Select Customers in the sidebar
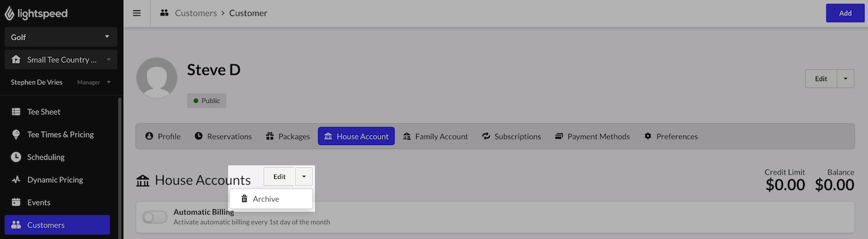The height and width of the screenshot is (239, 868). pyautogui.click(x=57, y=225)
